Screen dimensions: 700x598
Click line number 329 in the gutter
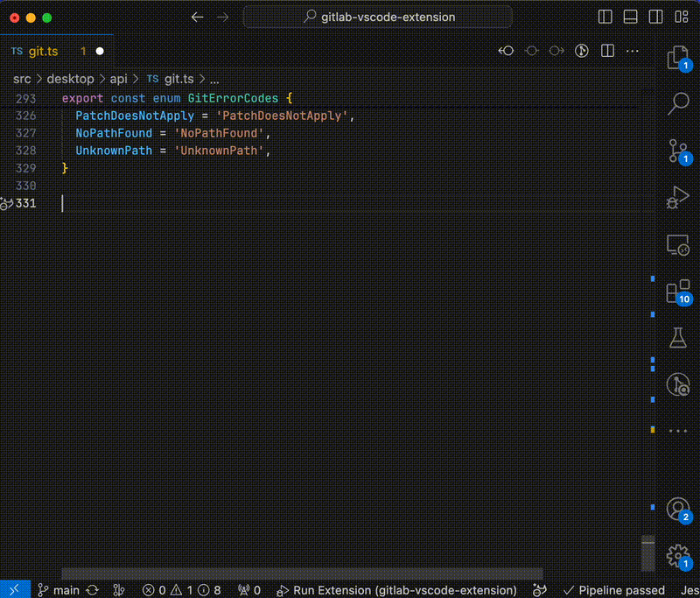(25, 168)
